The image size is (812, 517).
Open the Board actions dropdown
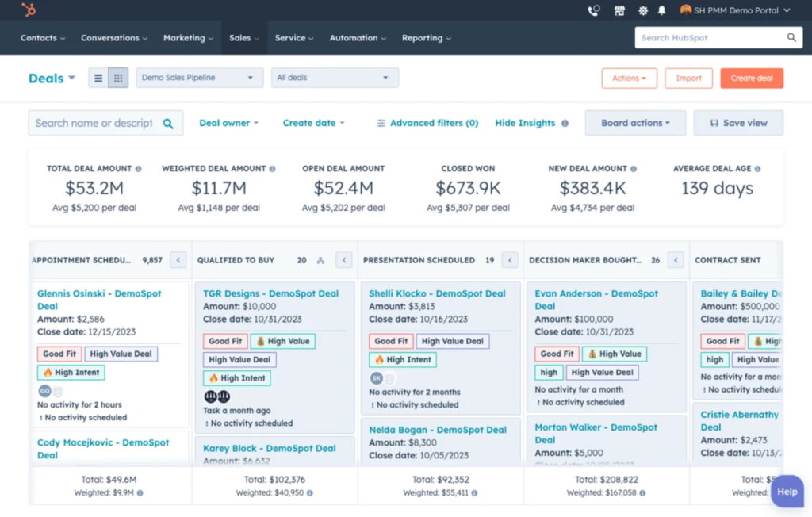tap(635, 123)
